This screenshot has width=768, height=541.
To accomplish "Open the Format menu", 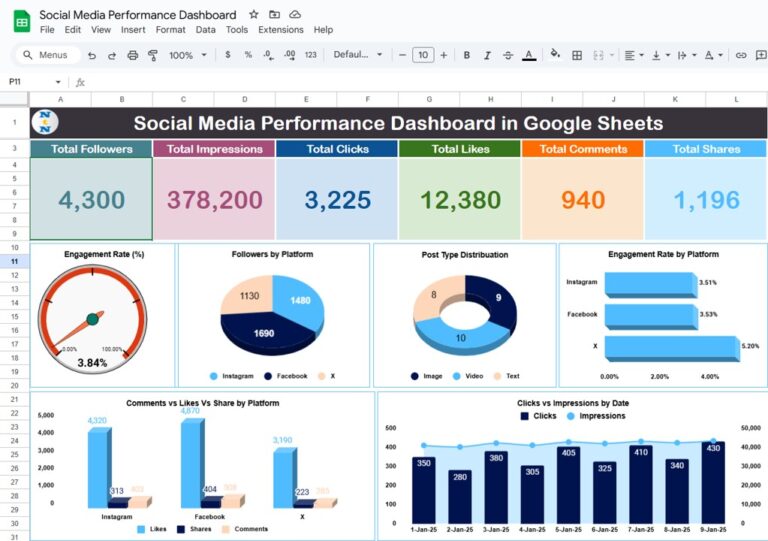I will coord(170,30).
